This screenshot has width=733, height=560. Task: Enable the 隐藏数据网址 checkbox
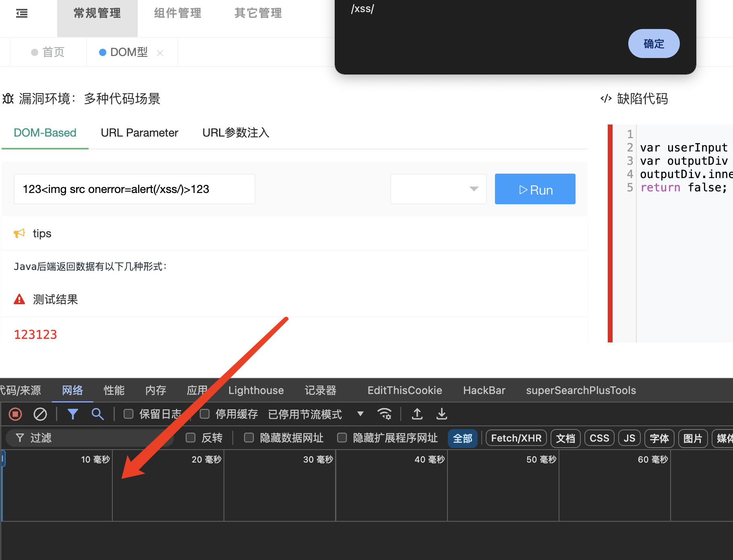point(249,438)
